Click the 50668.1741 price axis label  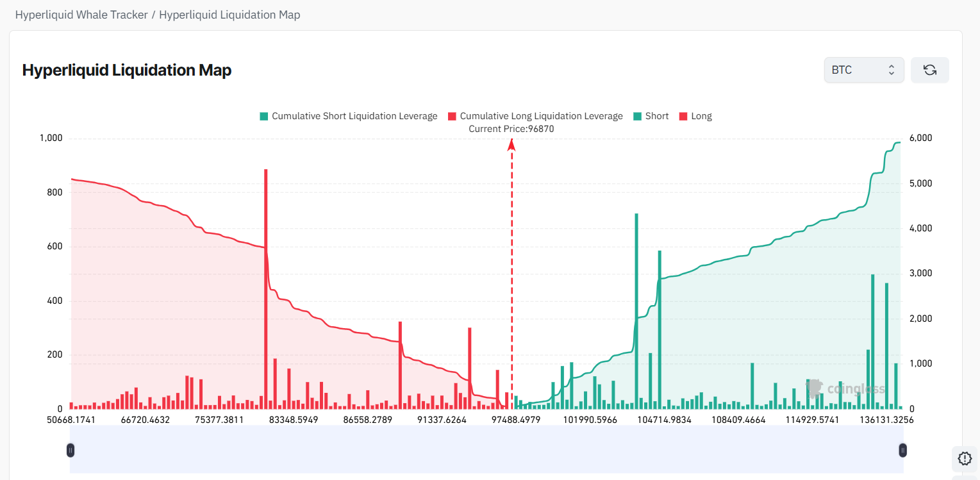click(x=72, y=420)
